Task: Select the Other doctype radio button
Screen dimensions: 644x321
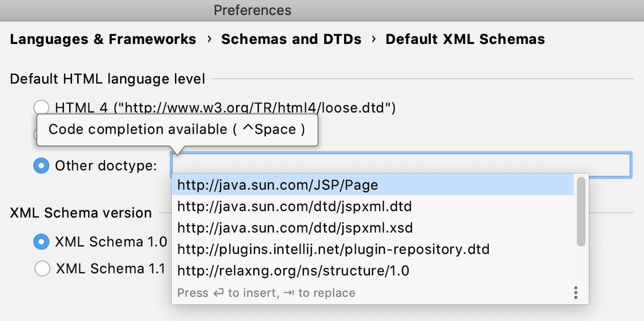Action: (41, 166)
